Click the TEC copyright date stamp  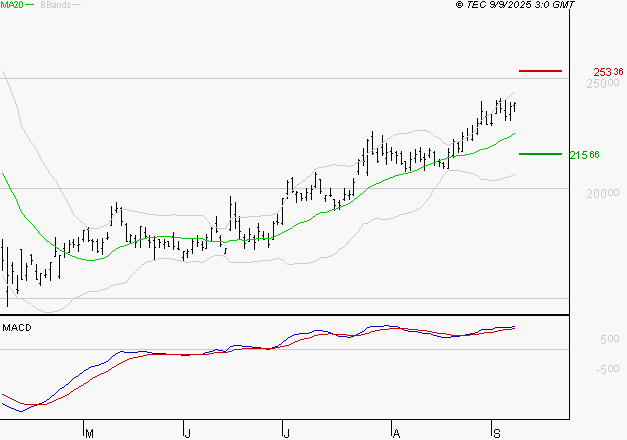click(x=514, y=5)
